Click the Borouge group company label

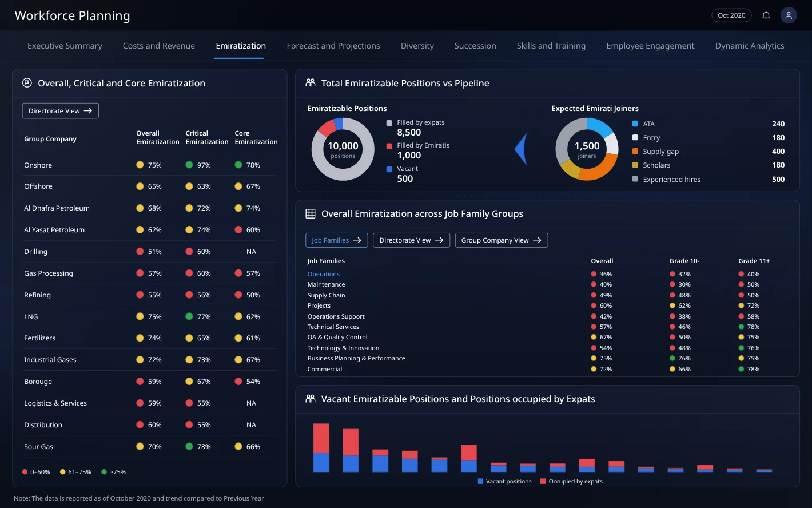pyautogui.click(x=38, y=382)
